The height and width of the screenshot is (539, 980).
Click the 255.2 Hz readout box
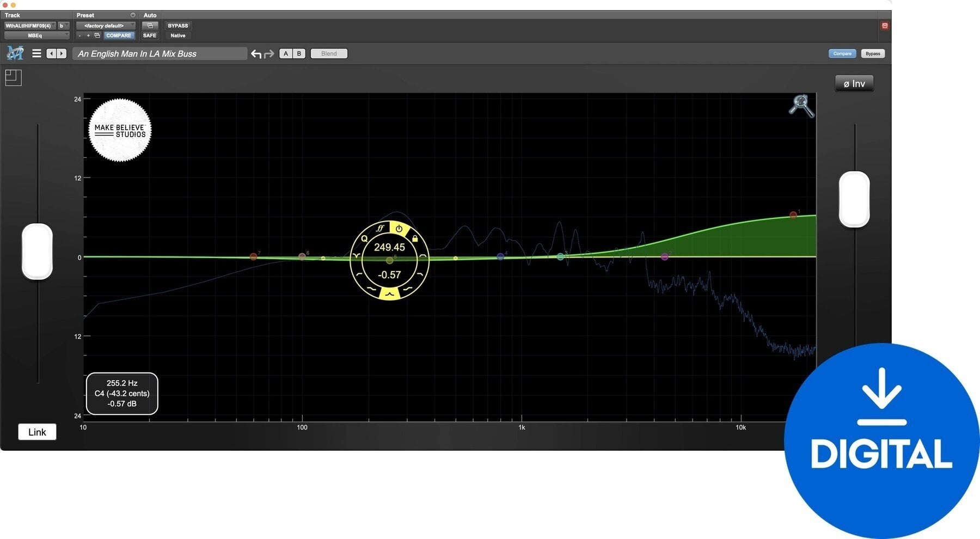pyautogui.click(x=122, y=394)
